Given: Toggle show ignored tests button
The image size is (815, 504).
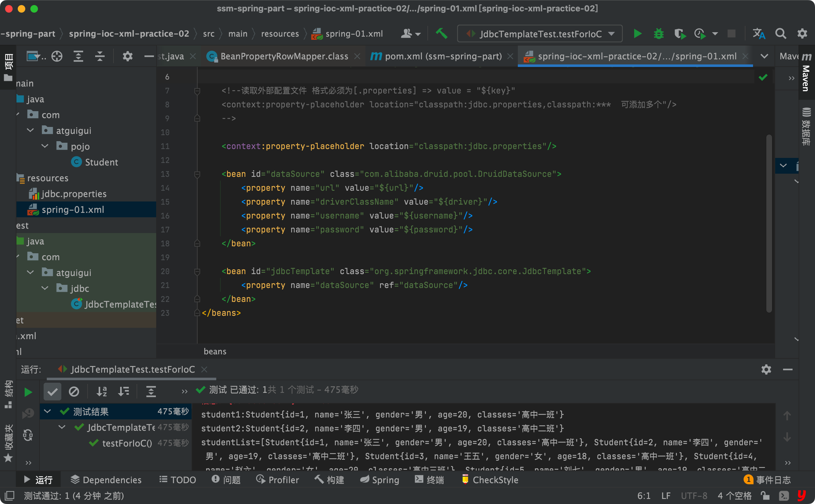Looking at the screenshot, I should (x=74, y=392).
